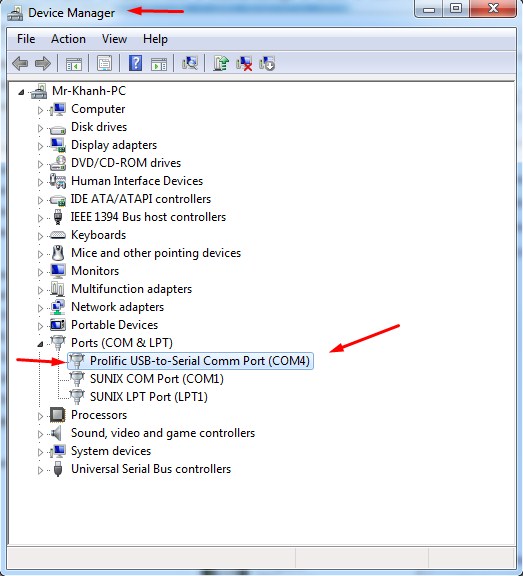Image resolution: width=523 pixels, height=576 pixels.
Task: Select the Computer label
Action: click(98, 109)
